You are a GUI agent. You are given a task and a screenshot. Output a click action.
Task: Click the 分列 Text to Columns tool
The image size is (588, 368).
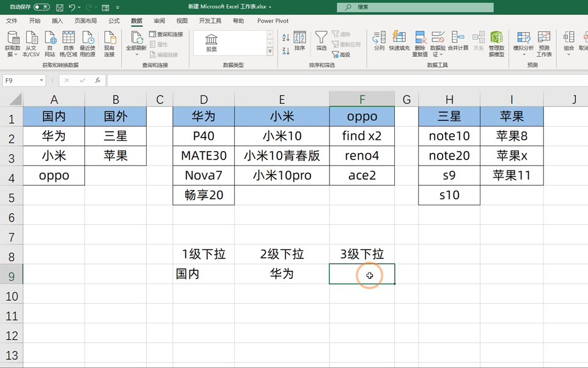click(x=379, y=41)
